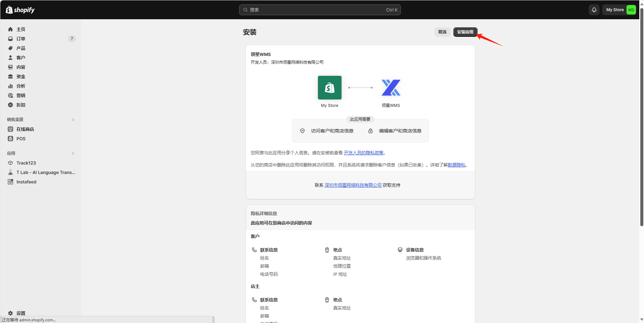Click the Track123 app icon

pos(10,163)
